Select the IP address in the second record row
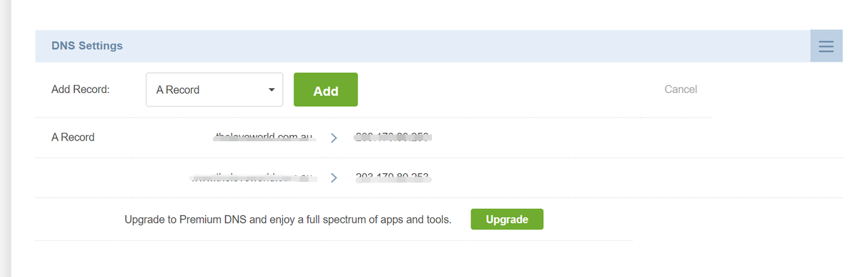Viewport: 868px width, 277px height. click(393, 178)
